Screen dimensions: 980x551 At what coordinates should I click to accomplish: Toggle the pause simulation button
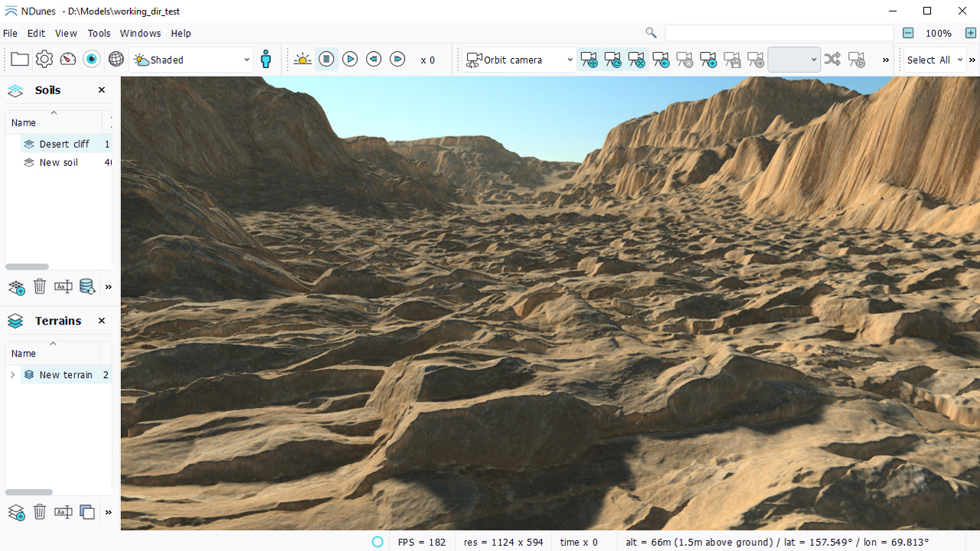tap(326, 60)
